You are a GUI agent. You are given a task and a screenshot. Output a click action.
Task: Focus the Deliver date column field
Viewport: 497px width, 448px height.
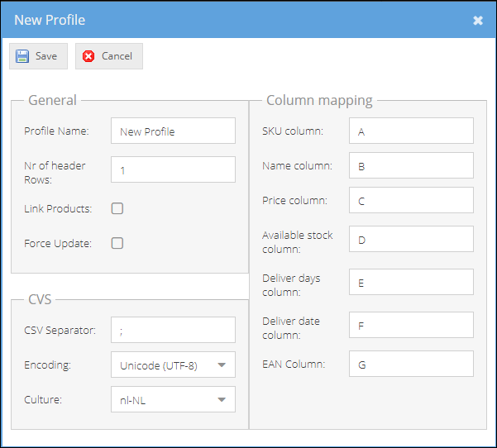(411, 325)
